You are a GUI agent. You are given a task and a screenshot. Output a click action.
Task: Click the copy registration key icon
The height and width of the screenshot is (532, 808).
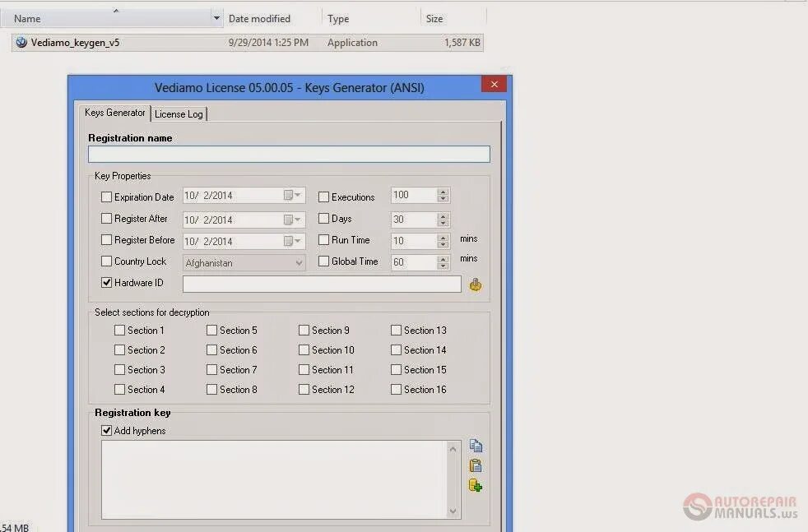476,446
